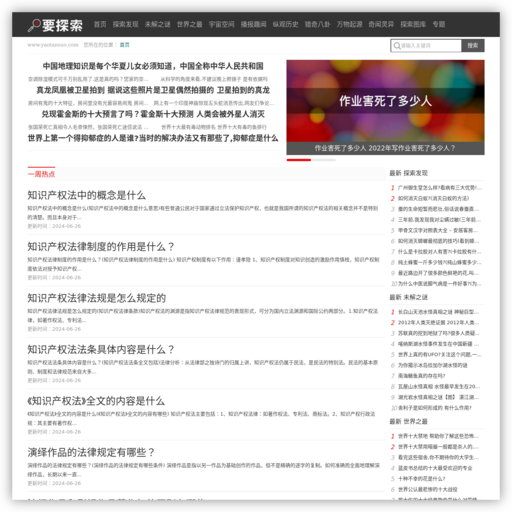Open sidebar item 为什么中医说脚气病是一件好事
This screenshot has height=512, width=512.
click(x=440, y=284)
